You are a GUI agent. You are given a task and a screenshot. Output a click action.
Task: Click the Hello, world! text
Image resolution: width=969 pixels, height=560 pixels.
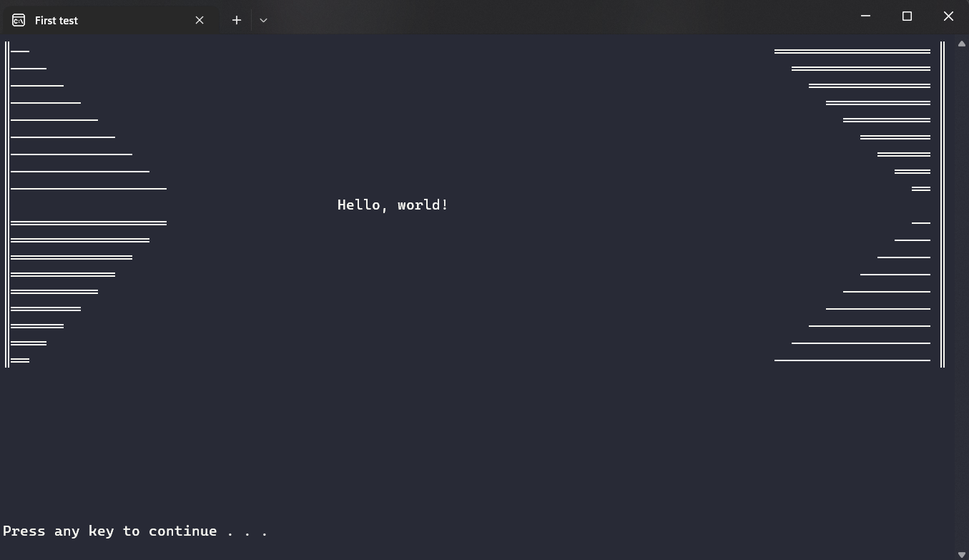pyautogui.click(x=393, y=205)
